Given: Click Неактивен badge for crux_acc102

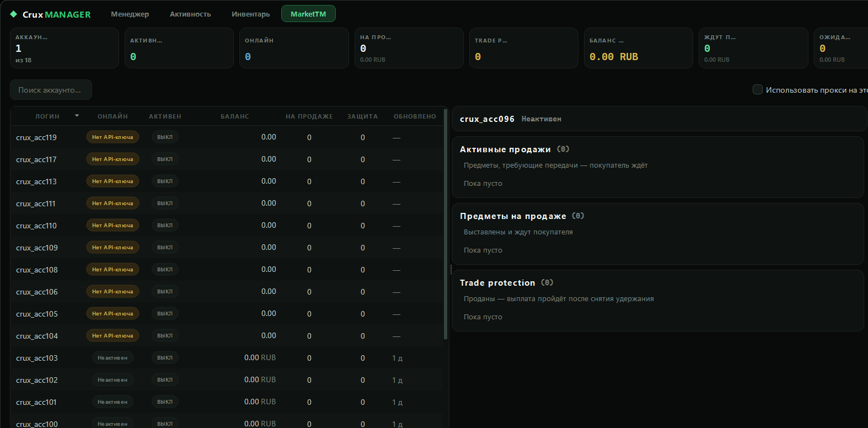Looking at the screenshot, I should pos(112,380).
